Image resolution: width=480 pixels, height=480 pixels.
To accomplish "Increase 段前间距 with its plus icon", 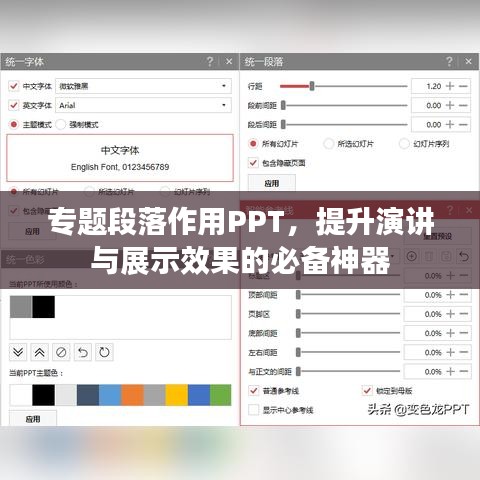I will pyautogui.click(x=450, y=105).
